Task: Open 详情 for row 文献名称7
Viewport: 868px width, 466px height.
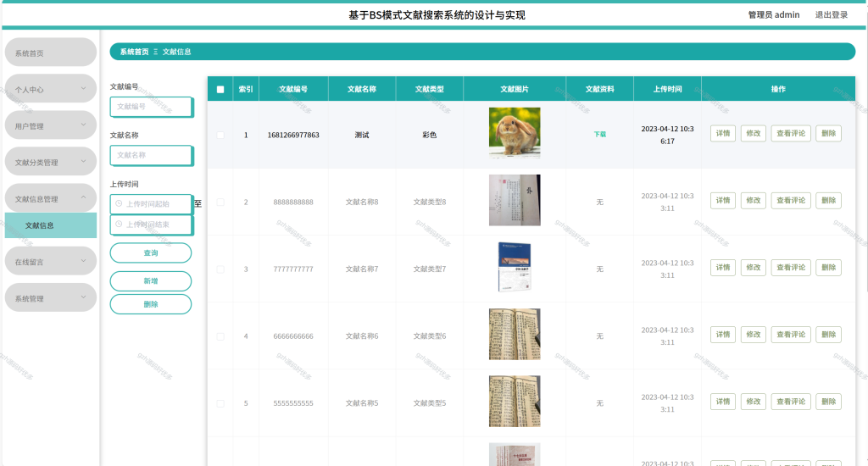Action: click(x=723, y=267)
